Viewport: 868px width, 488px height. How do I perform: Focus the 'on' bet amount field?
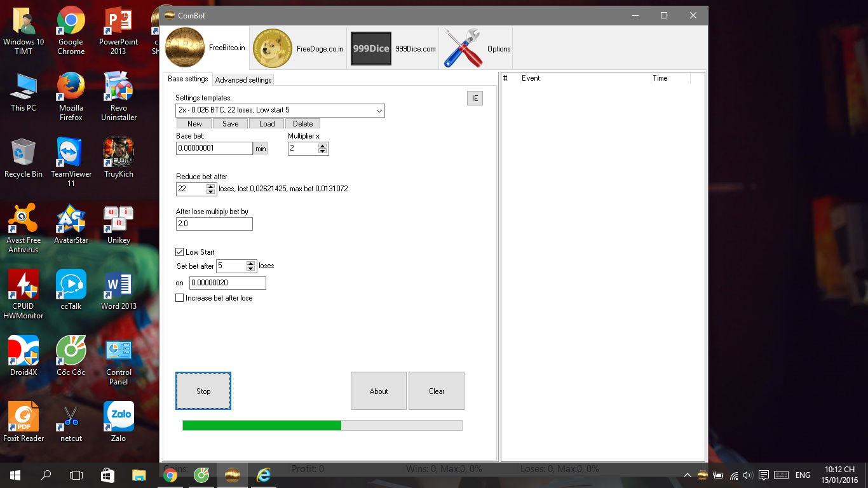pyautogui.click(x=227, y=283)
